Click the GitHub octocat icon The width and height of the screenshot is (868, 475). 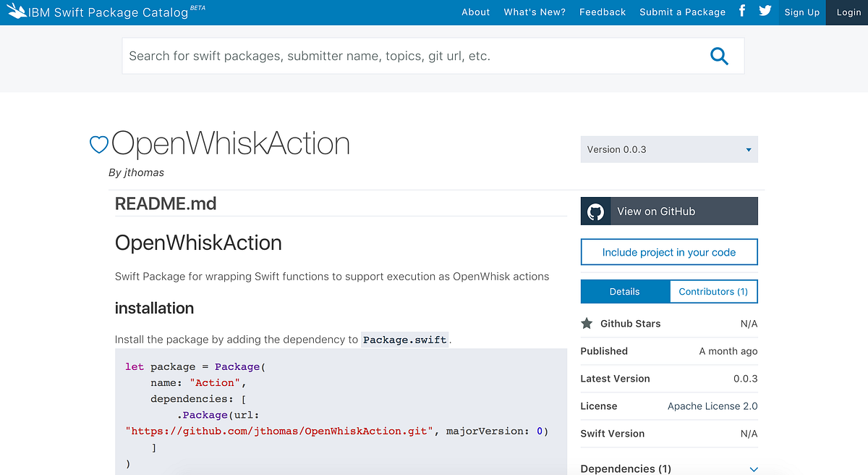point(595,211)
